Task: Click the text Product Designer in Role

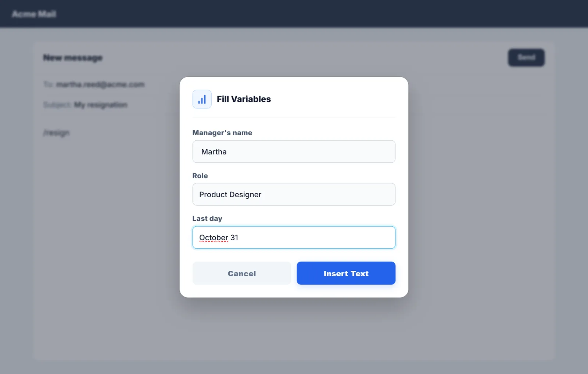Action: 230,195
